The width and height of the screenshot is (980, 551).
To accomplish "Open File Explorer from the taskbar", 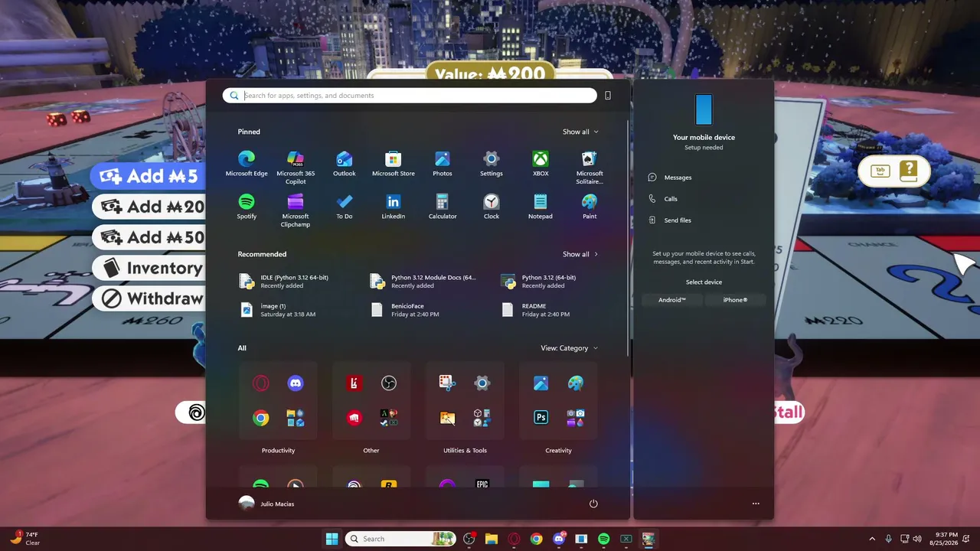I will 491,539.
